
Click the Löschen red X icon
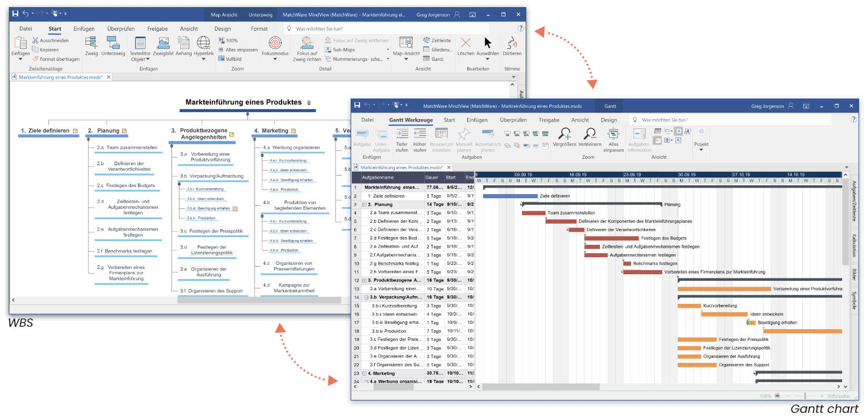466,42
